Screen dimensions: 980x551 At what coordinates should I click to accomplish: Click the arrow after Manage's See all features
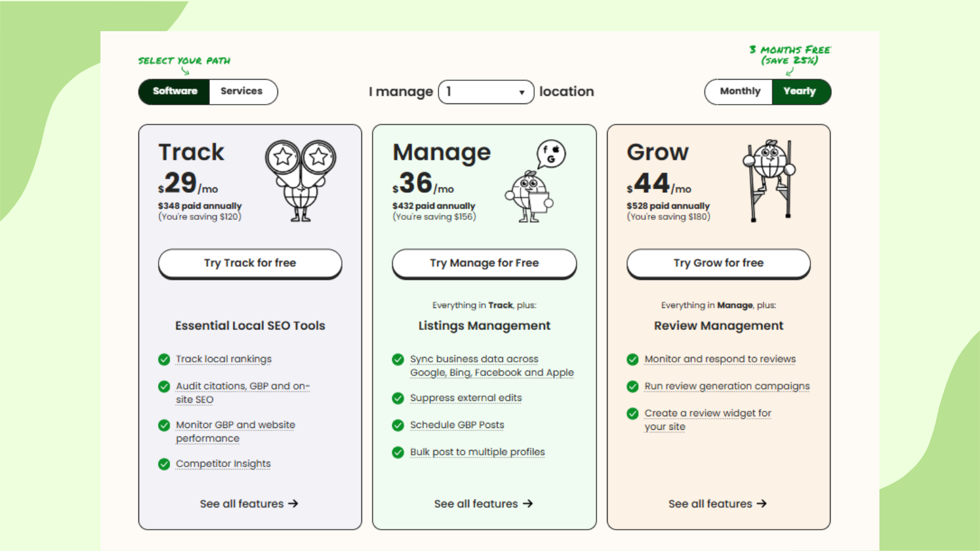527,503
